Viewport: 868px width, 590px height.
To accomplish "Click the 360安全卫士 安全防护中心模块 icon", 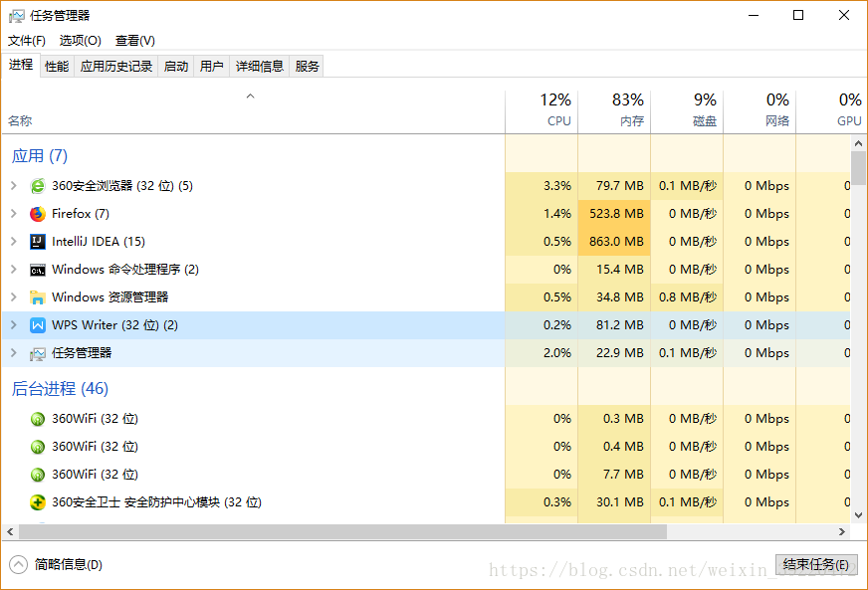I will pos(38,502).
